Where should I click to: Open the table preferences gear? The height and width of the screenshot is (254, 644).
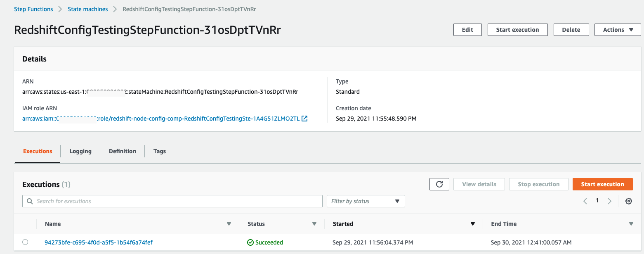coord(628,201)
